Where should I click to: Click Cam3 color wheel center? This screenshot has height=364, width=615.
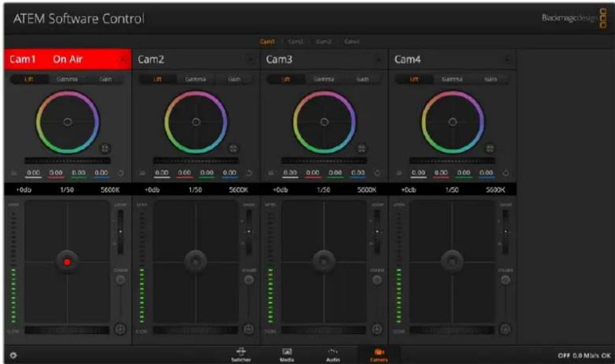click(x=324, y=122)
